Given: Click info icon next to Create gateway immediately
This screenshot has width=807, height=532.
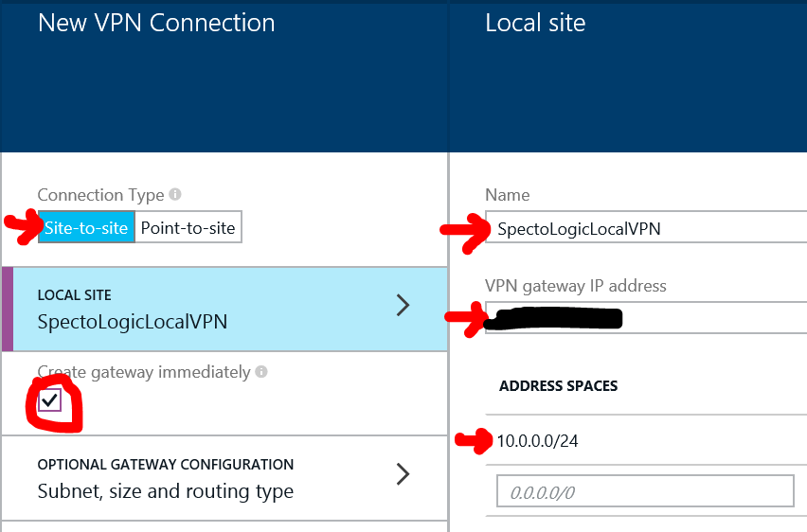Looking at the screenshot, I should pyautogui.click(x=261, y=372).
